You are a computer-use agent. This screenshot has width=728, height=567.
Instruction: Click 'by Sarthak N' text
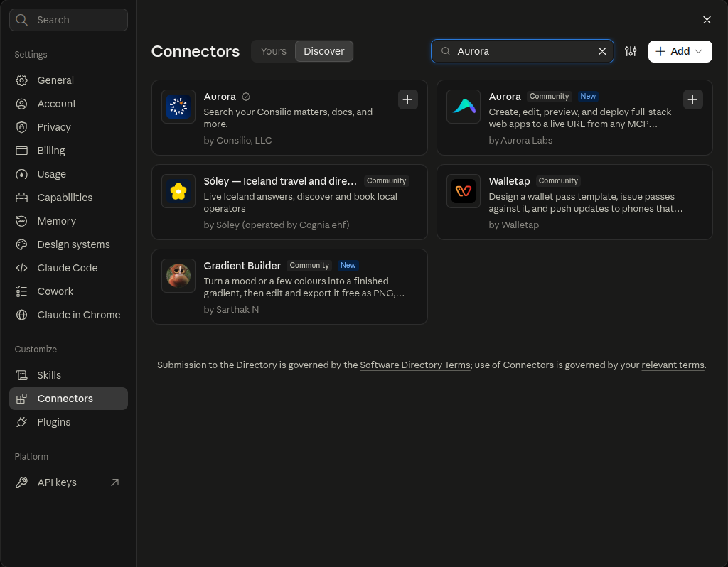(x=231, y=309)
